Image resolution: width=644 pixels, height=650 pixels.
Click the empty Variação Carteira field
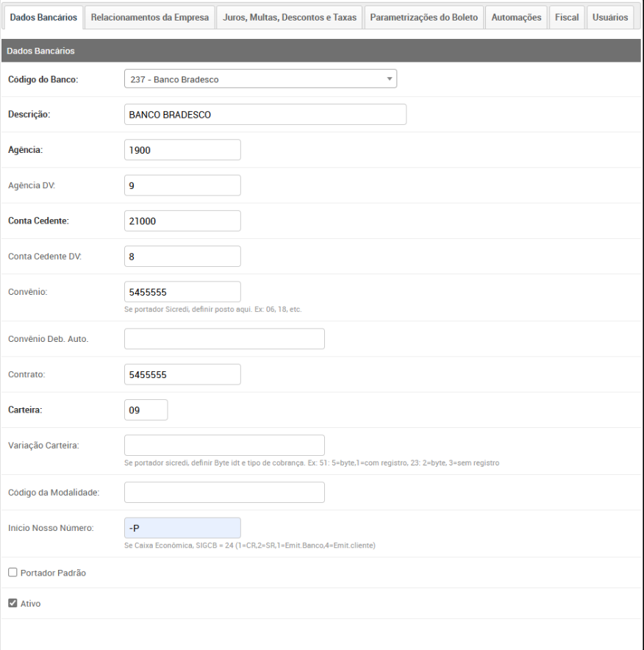pos(224,445)
